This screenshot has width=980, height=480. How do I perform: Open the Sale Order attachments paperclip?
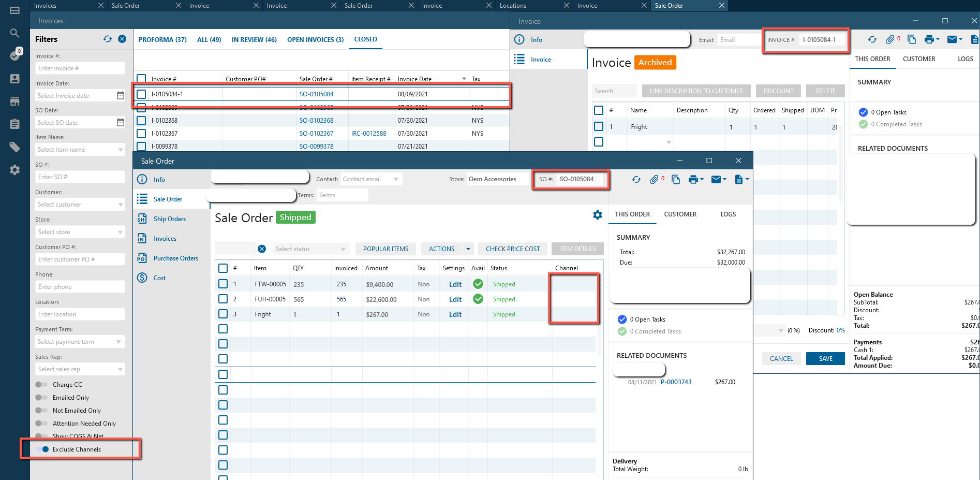[654, 179]
